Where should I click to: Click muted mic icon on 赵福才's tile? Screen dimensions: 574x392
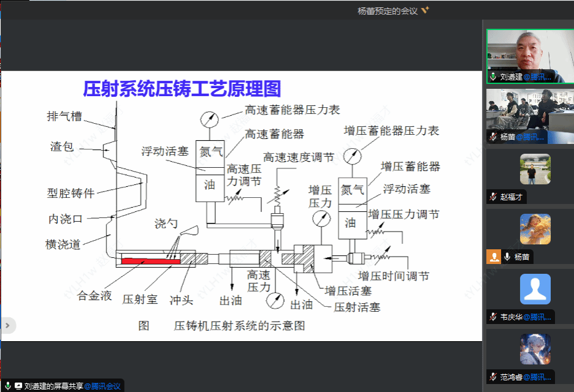click(x=492, y=197)
